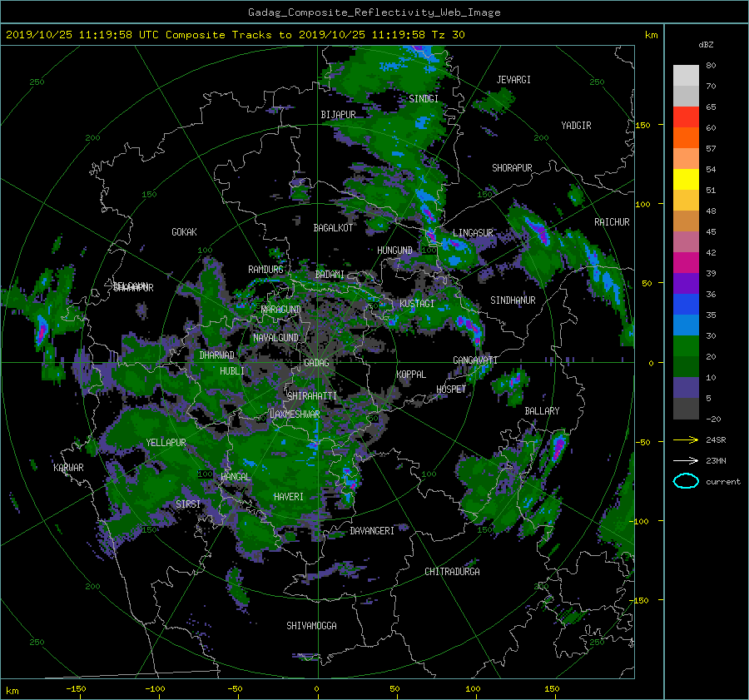The image size is (749, 700).
Task: Click the -20 value on dBZ scale
Action: point(713,419)
